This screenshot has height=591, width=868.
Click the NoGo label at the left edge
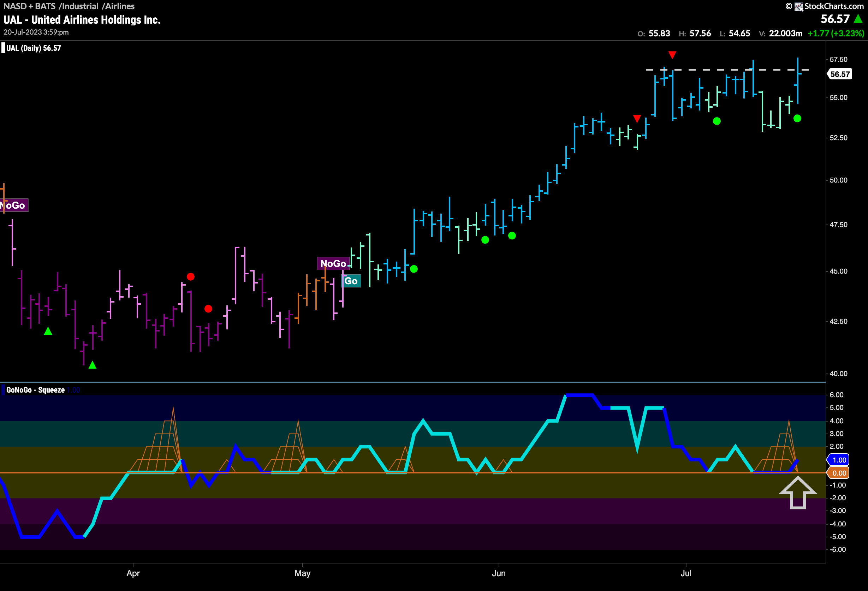(x=13, y=205)
